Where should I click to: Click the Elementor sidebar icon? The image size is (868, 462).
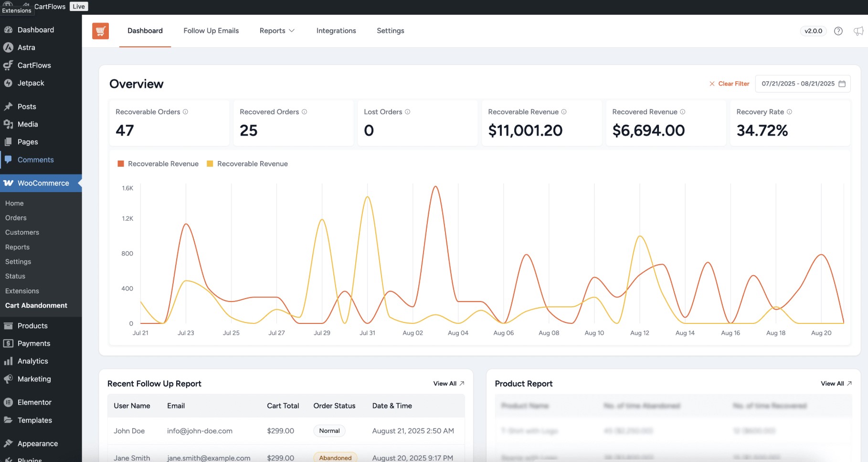(x=9, y=402)
